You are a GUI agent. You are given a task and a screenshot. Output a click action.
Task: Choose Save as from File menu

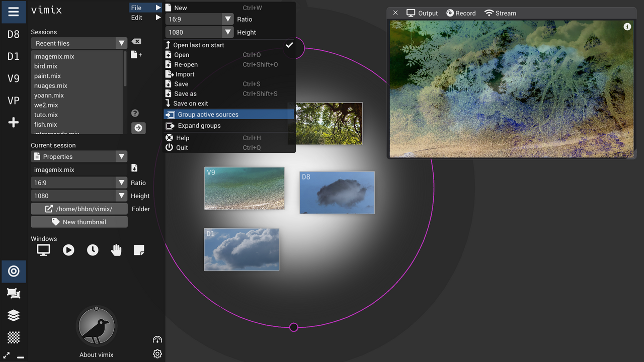[185, 94]
